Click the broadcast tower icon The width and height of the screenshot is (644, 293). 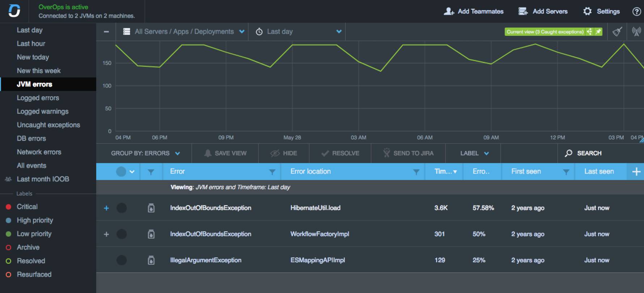coord(636,32)
